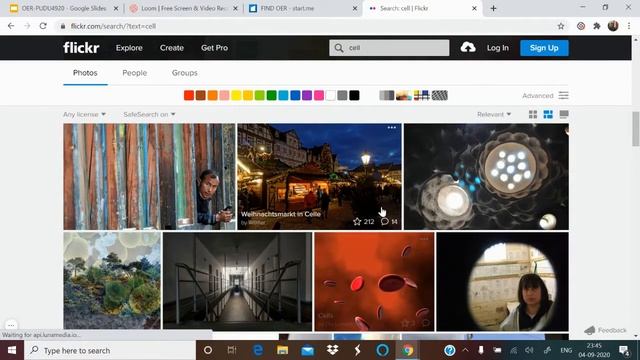This screenshot has width=640, height=360.
Task: Click the Flickr search field containing cell
Action: [x=389, y=48]
